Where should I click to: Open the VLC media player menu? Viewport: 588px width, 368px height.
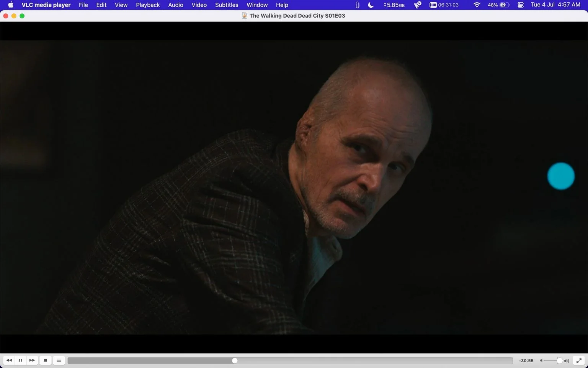click(46, 5)
